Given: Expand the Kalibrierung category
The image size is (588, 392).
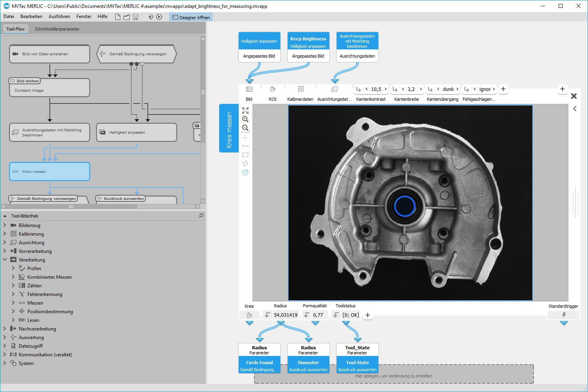Looking at the screenshot, I should (x=5, y=234).
